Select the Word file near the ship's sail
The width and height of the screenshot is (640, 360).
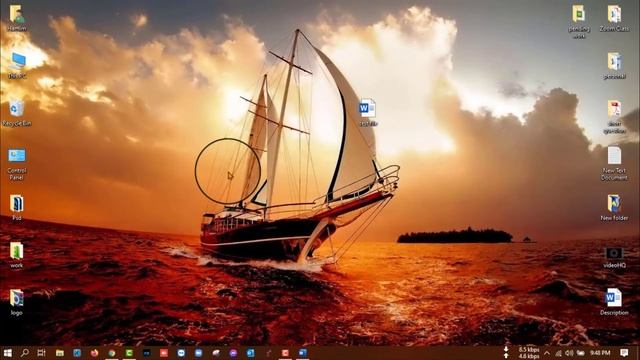click(368, 112)
